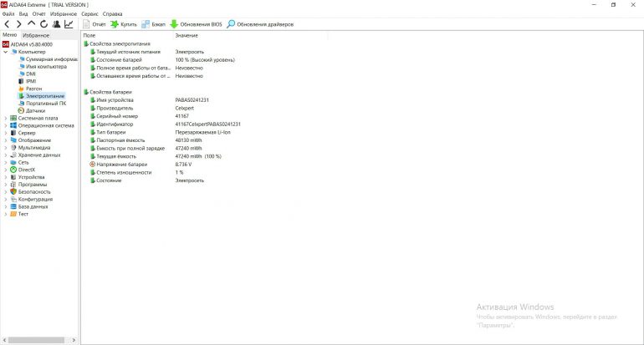The width and height of the screenshot is (644, 345).
Task: Select the Тип батареи row
Action: point(161,132)
